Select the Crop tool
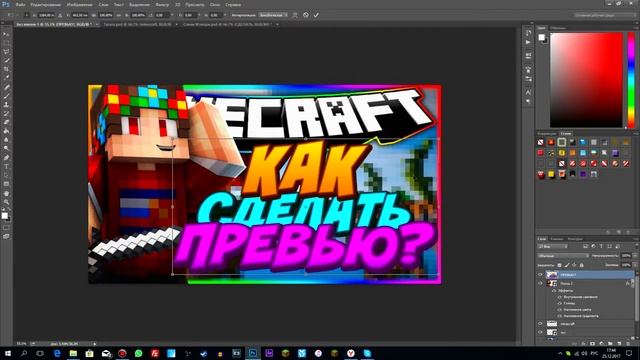The width and height of the screenshot is (640, 360). [x=6, y=69]
